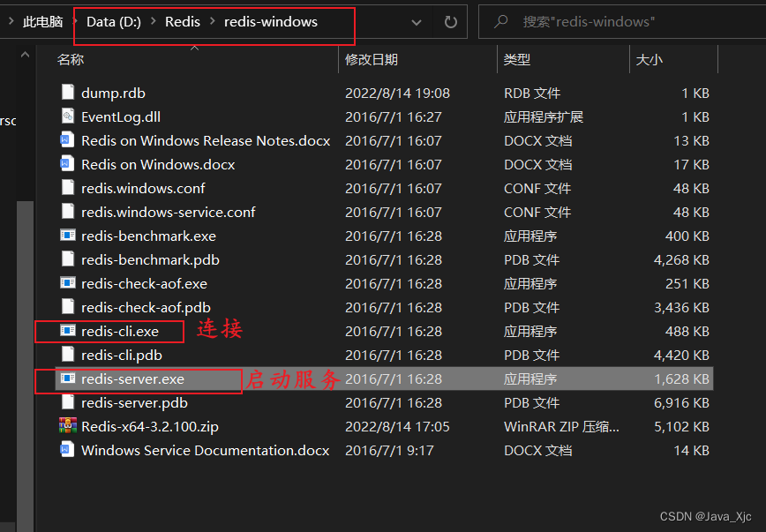The image size is (766, 532).
Task: Click the Windows Service Documentation docx icon
Action: coord(67,450)
